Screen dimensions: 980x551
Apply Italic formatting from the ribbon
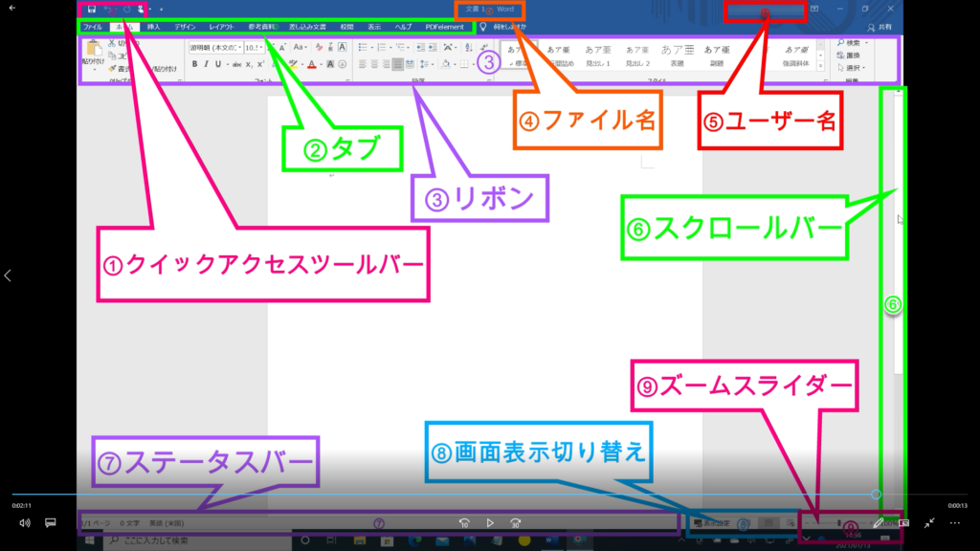[x=208, y=64]
